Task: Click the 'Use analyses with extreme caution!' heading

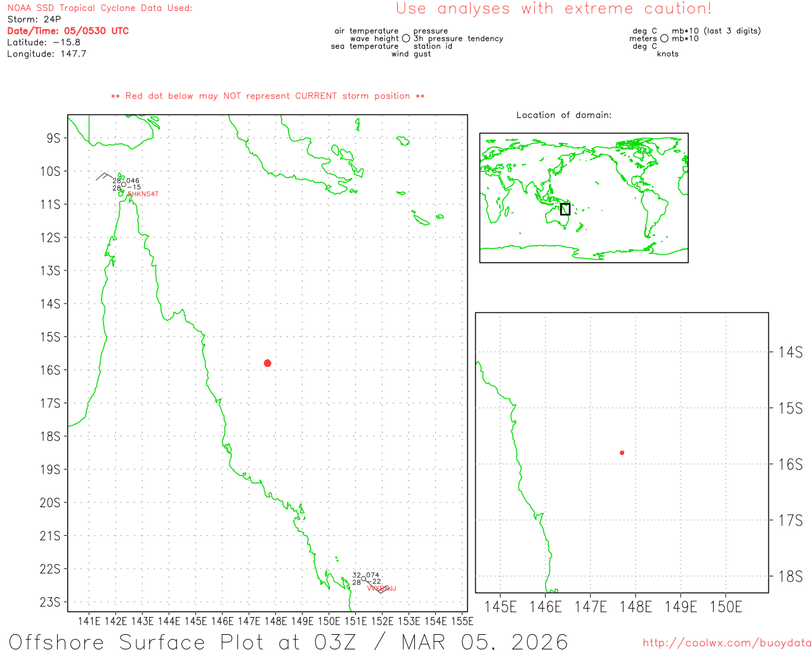Action: pyautogui.click(x=554, y=9)
